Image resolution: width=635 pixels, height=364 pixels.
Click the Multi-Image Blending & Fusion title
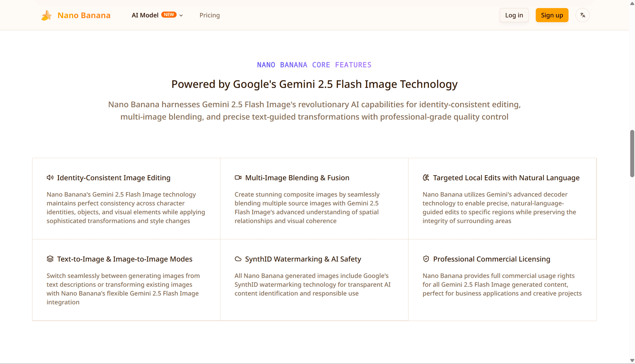coord(297,178)
